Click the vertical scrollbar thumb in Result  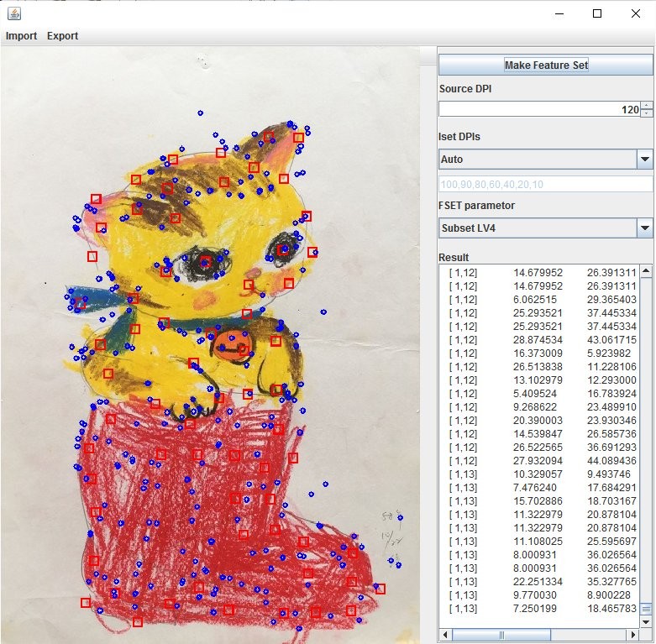tap(646, 609)
